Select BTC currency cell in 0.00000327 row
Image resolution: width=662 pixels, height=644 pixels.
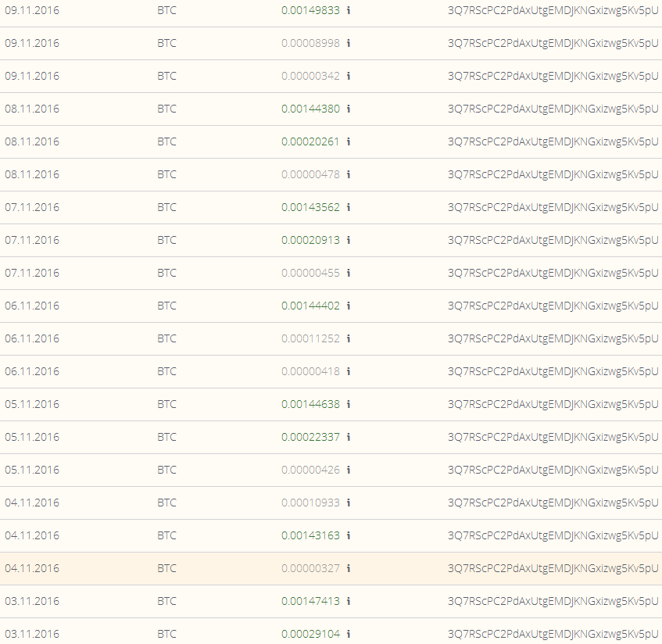[166, 568]
